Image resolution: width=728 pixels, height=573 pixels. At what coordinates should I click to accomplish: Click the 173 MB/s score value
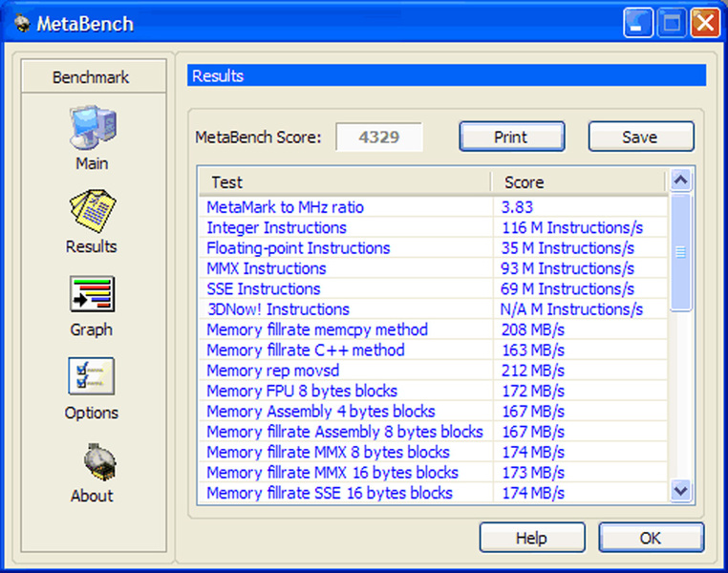pyautogui.click(x=533, y=473)
